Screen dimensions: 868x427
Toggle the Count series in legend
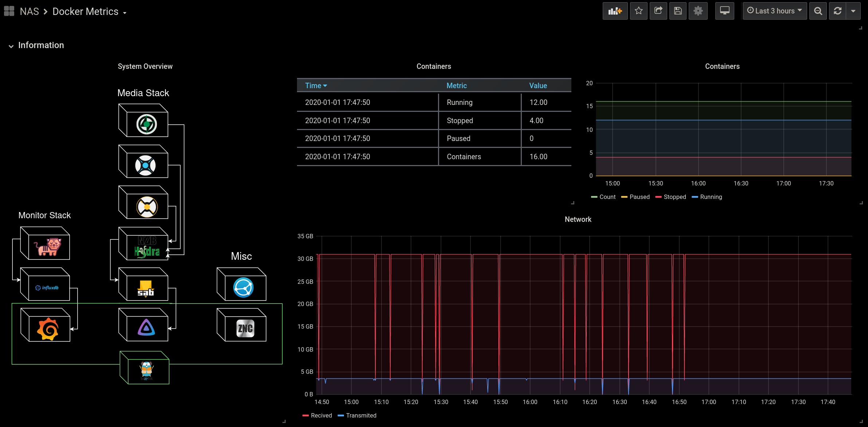coord(607,197)
